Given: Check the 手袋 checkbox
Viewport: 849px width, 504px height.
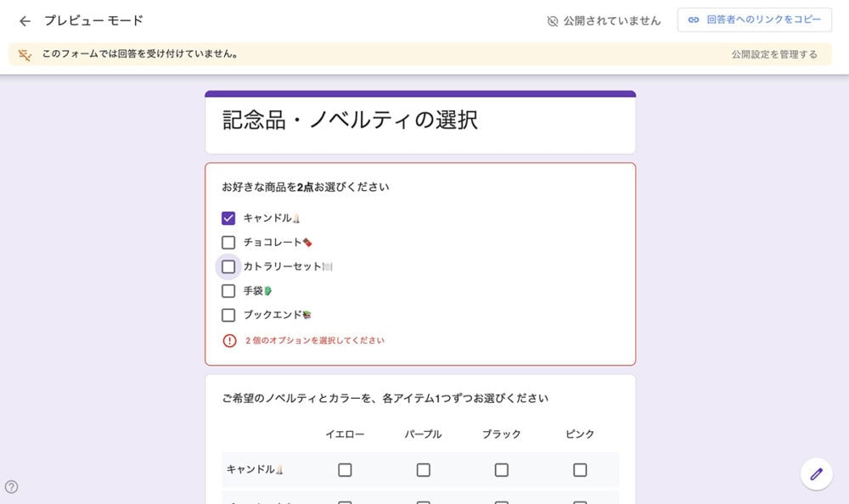Looking at the screenshot, I should pos(228,290).
